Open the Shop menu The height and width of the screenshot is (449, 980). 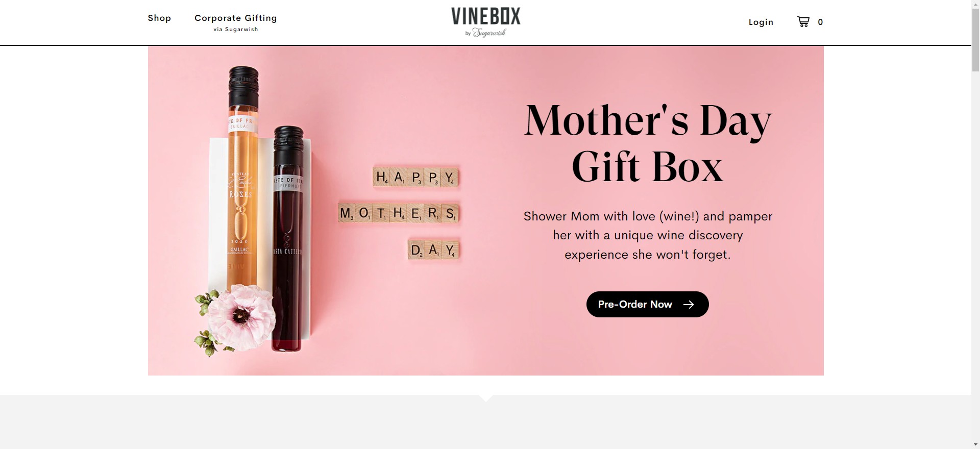click(x=159, y=18)
